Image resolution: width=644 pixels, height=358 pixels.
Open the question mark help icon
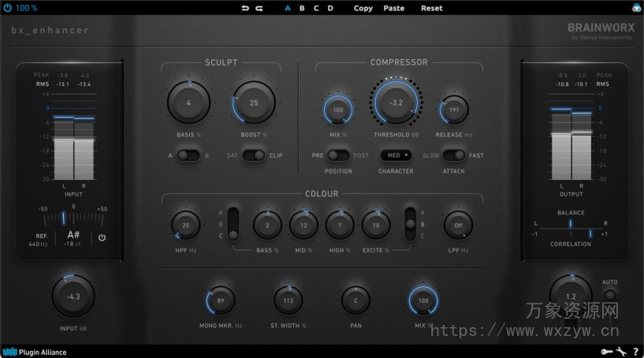pos(636,352)
